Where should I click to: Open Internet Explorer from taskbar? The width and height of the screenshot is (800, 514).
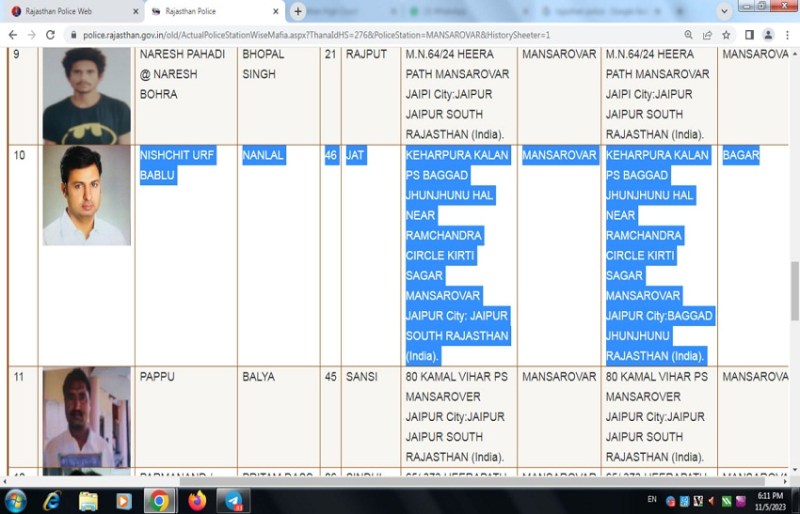[52, 500]
